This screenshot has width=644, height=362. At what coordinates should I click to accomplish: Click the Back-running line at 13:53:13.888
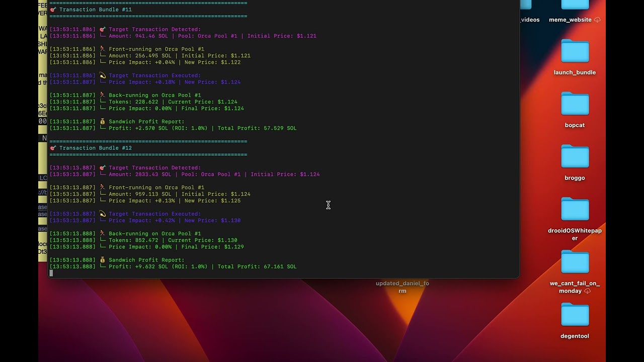click(x=125, y=234)
